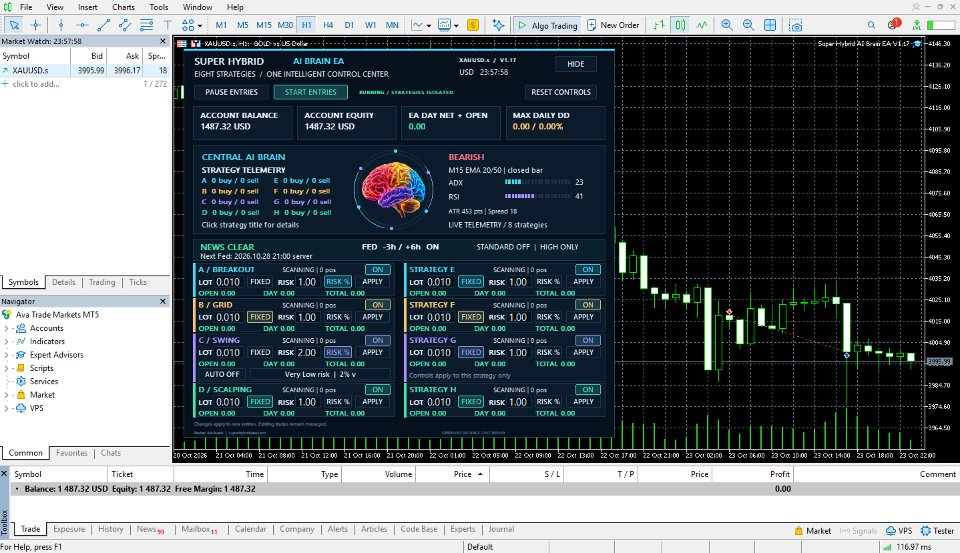Toggle Algo Trading in toolbar

tap(547, 25)
